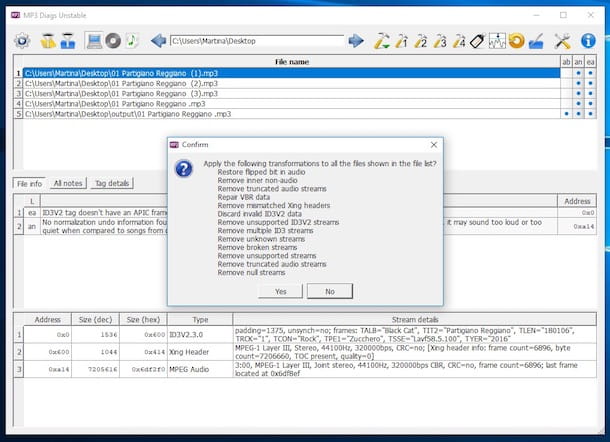Click the blue filter-by-directory funnel icon

point(68,40)
